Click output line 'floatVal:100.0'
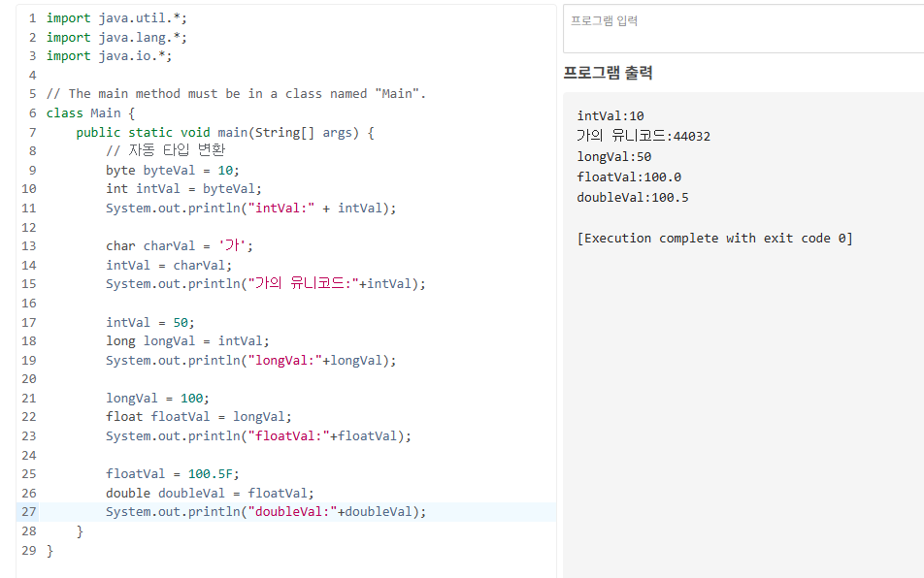924x578 pixels. [x=629, y=177]
